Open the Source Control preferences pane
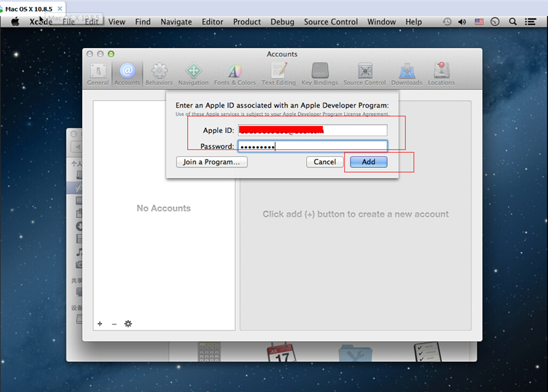Image resolution: width=548 pixels, height=392 pixels. (364, 74)
